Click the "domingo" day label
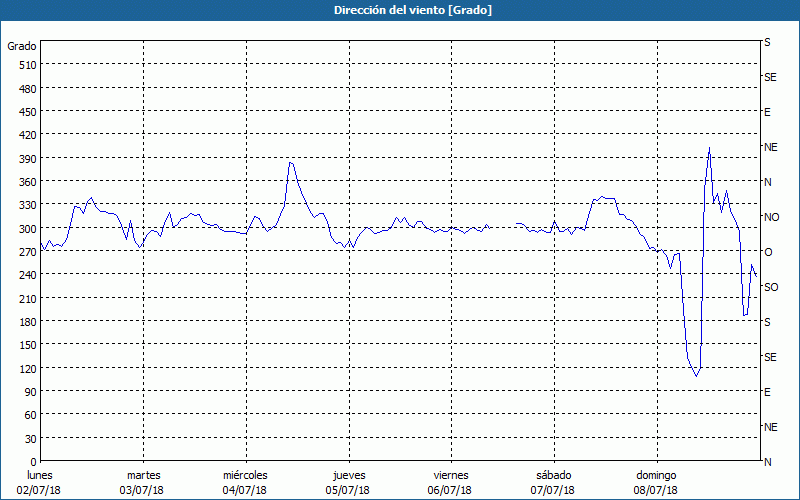Viewport: 800px width, 500px height. click(656, 475)
